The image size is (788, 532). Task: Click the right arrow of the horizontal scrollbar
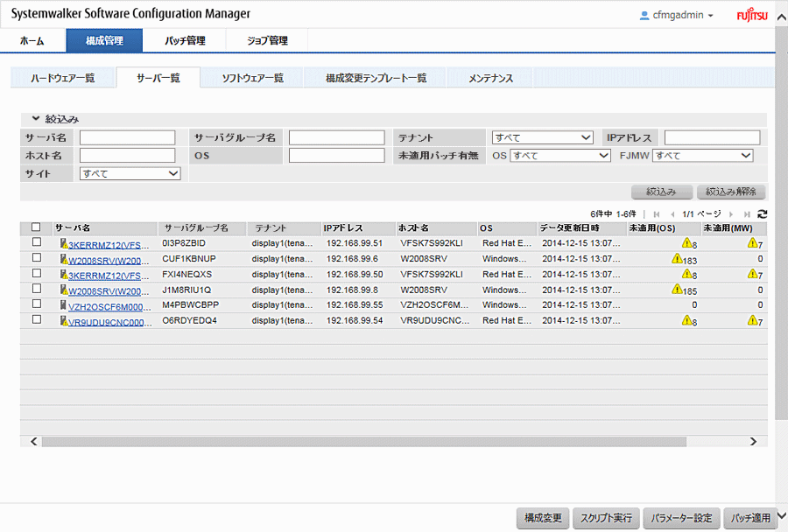click(753, 442)
